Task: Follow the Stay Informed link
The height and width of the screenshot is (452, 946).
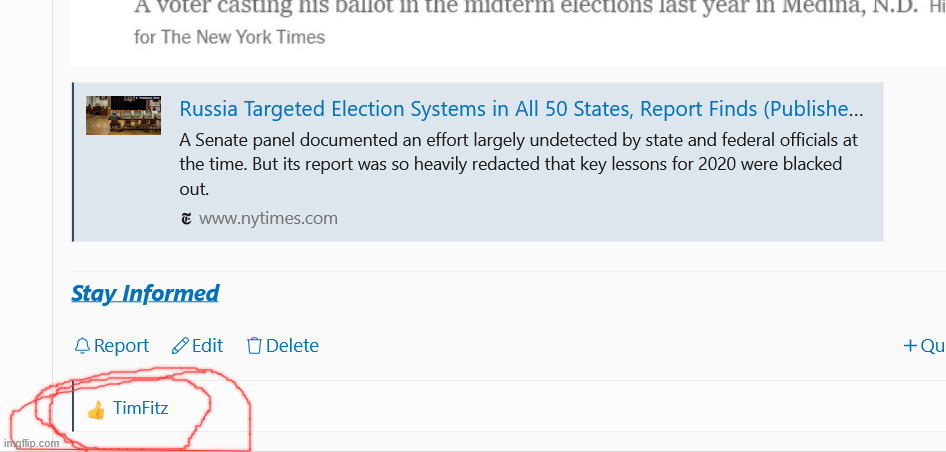Action: (x=145, y=293)
